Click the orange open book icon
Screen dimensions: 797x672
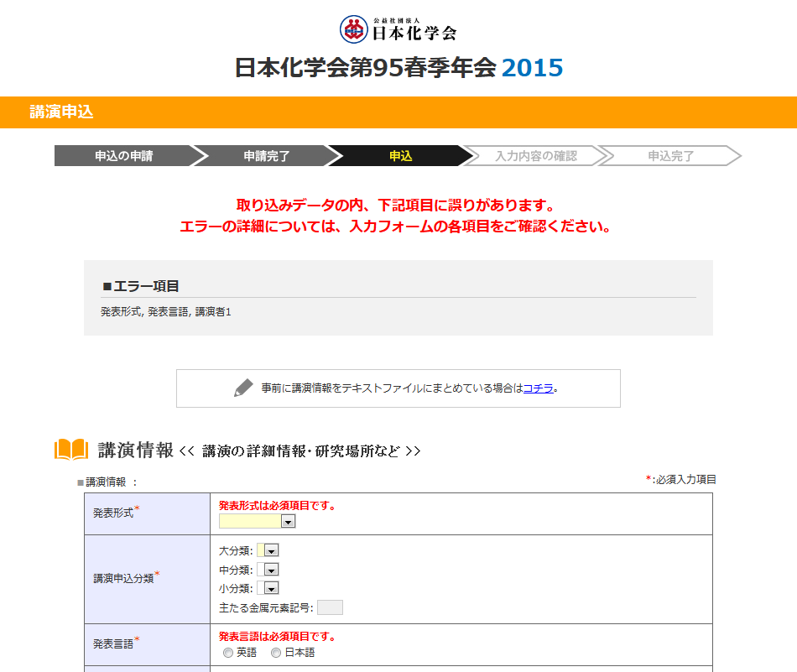[x=71, y=451]
